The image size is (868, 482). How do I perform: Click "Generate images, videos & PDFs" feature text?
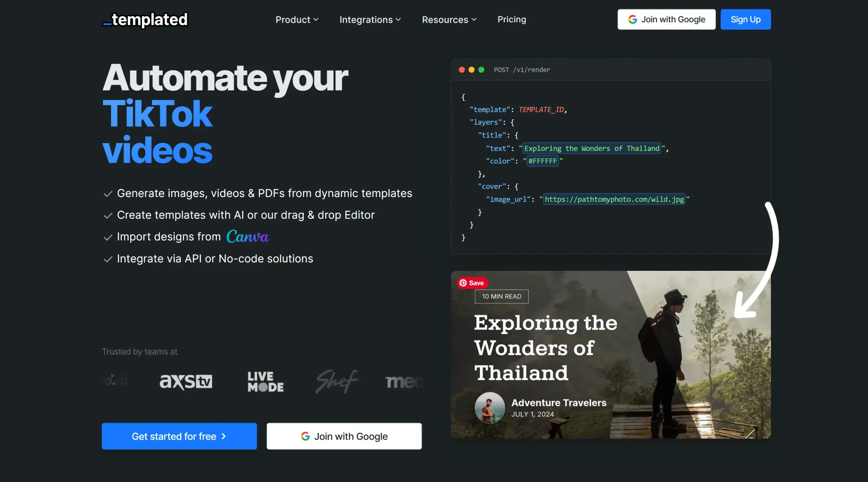264,193
